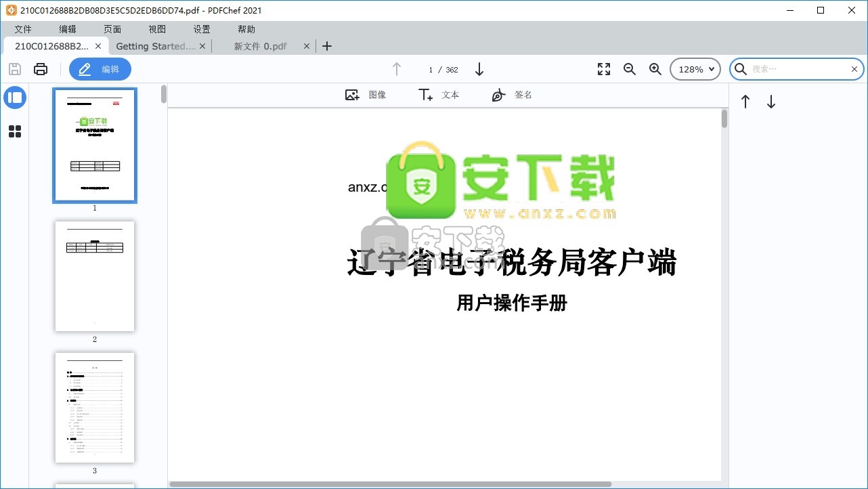Viewport: 868px width, 489px height.
Task: Open the 帮助 menu
Action: point(246,29)
